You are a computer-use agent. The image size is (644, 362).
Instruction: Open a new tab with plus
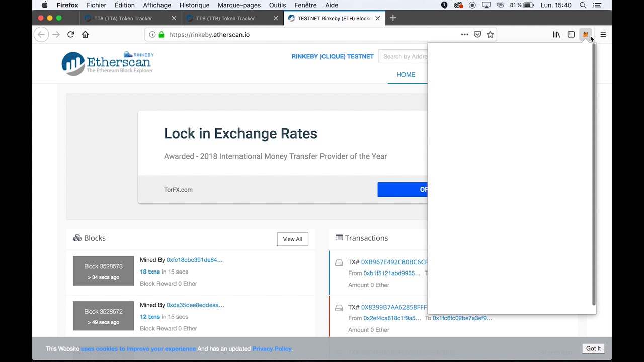pyautogui.click(x=393, y=18)
